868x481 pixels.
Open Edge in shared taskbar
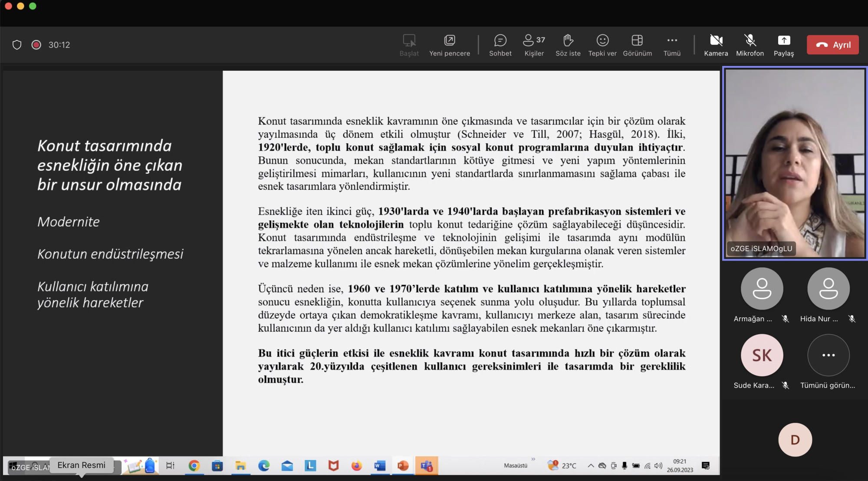tap(264, 466)
